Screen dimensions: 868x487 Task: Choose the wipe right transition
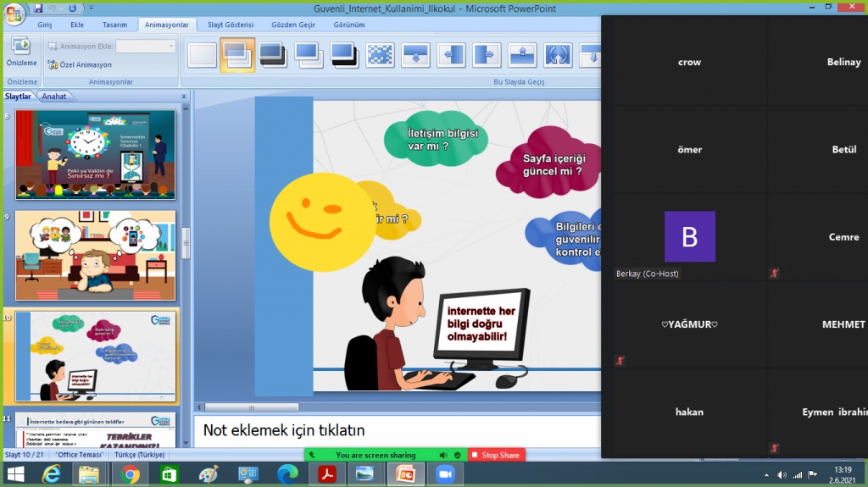point(487,55)
